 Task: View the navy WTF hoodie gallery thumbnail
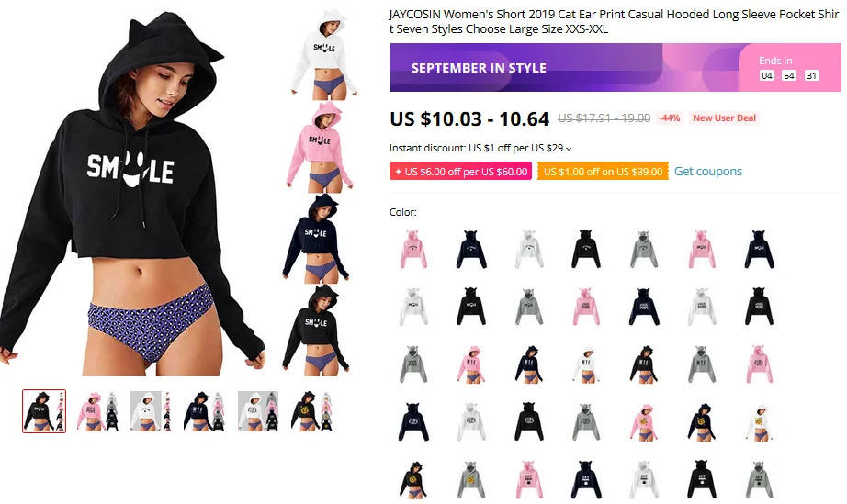pos(205,411)
